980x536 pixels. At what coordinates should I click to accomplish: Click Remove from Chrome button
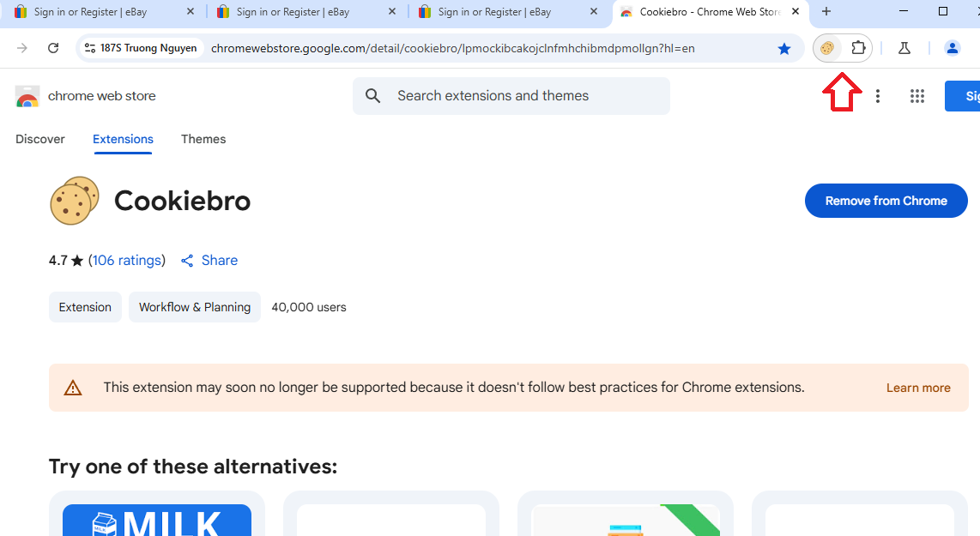coord(886,201)
